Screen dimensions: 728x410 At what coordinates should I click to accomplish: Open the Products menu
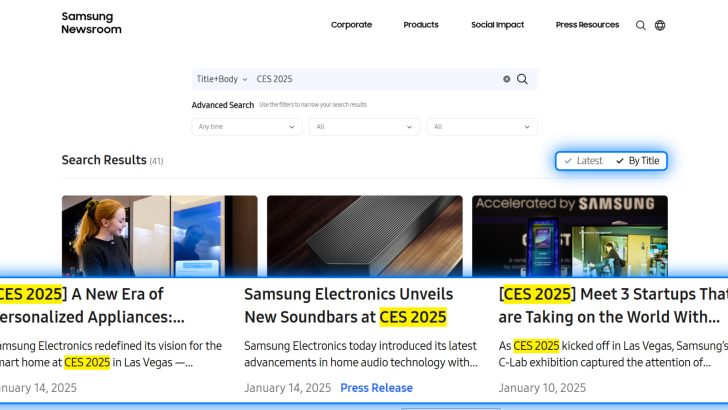[421, 25]
